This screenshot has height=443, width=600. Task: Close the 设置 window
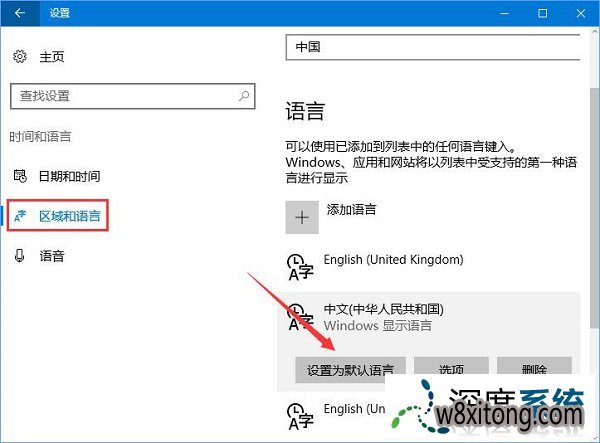point(583,14)
